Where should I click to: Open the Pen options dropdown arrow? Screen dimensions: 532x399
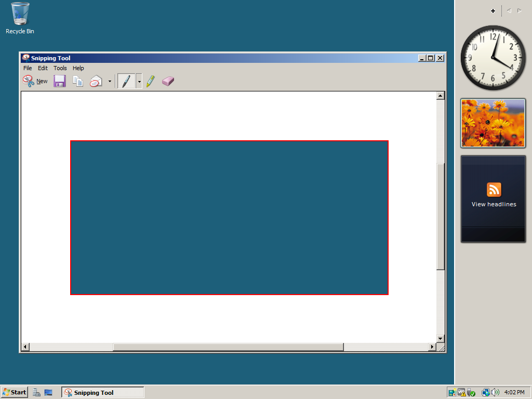pyautogui.click(x=139, y=82)
